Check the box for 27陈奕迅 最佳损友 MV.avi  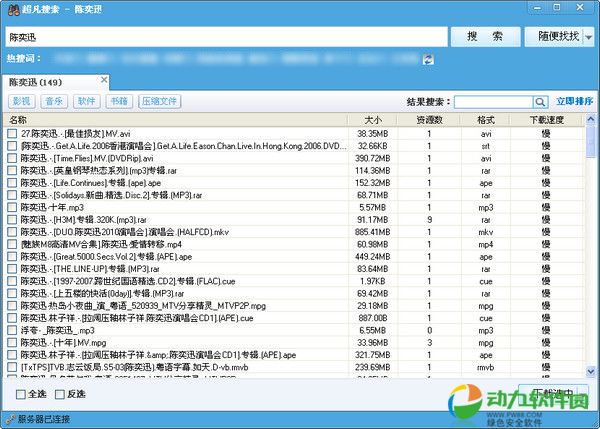click(x=12, y=133)
